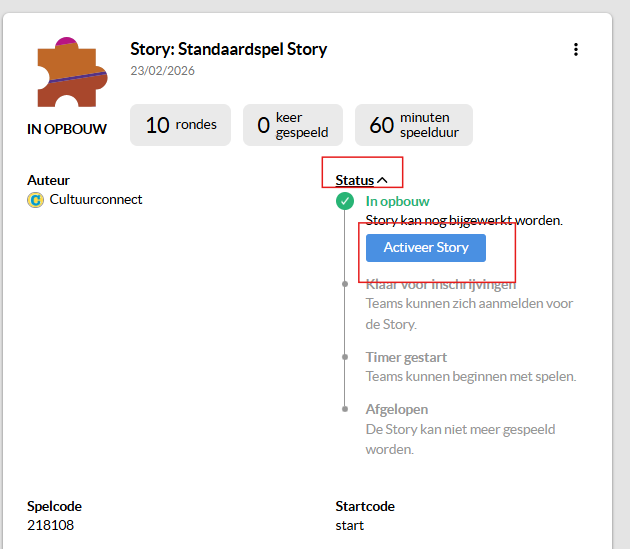The height and width of the screenshot is (549, 630).
Task: Click the green In opbouw checkmark icon
Action: tap(345, 202)
